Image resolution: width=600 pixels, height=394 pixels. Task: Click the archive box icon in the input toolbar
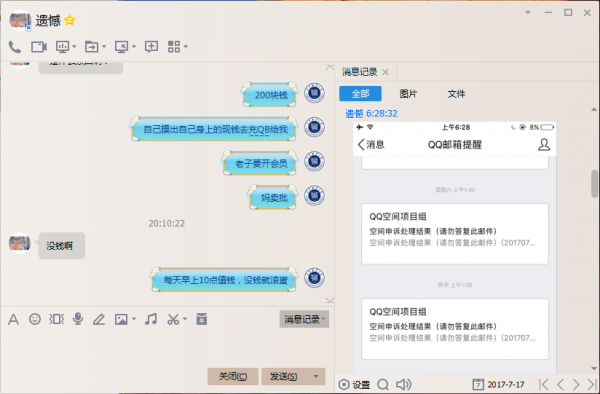tap(202, 319)
